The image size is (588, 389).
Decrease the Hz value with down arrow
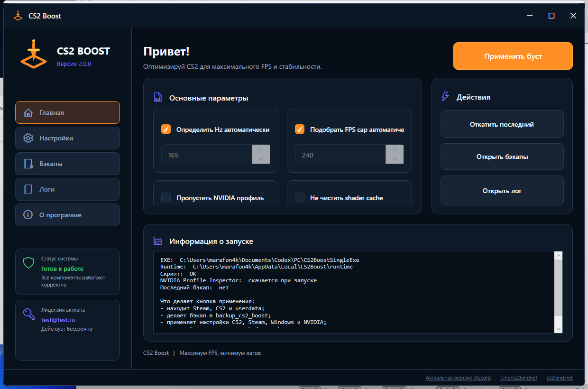261,159
